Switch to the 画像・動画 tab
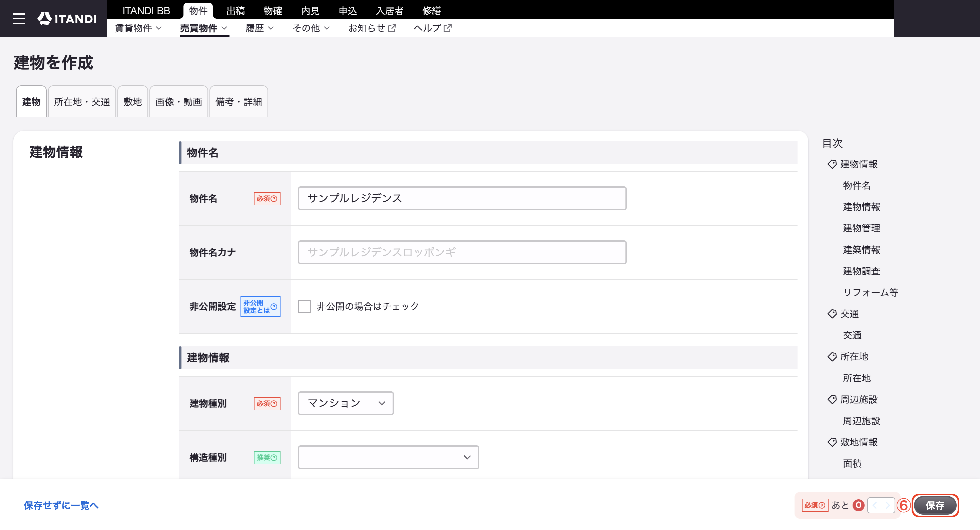Viewport: 980px width, 530px height. click(x=178, y=102)
